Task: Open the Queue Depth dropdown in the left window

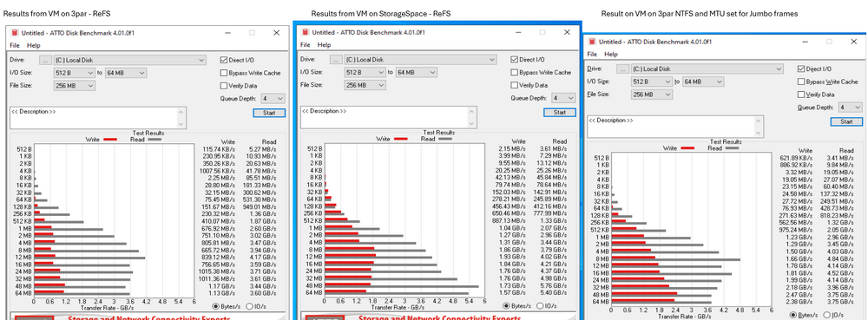Action: point(272,98)
